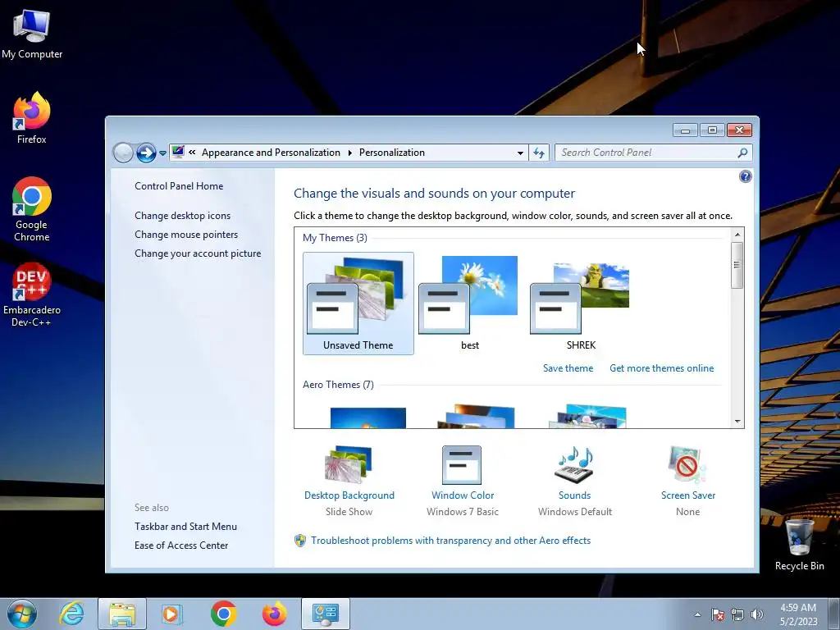Click the network tray icon
This screenshot has width=840, height=630.
pos(737,614)
